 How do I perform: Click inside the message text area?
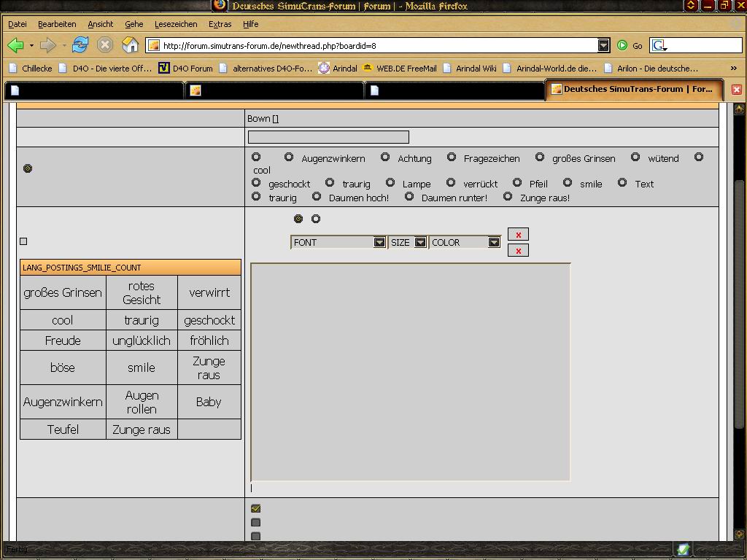tap(410, 372)
